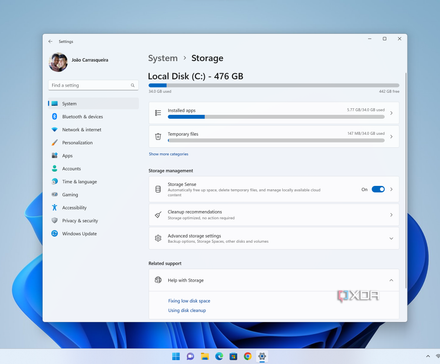Open Fixing low disk space link
The height and width of the screenshot is (364, 440).
coord(189,301)
